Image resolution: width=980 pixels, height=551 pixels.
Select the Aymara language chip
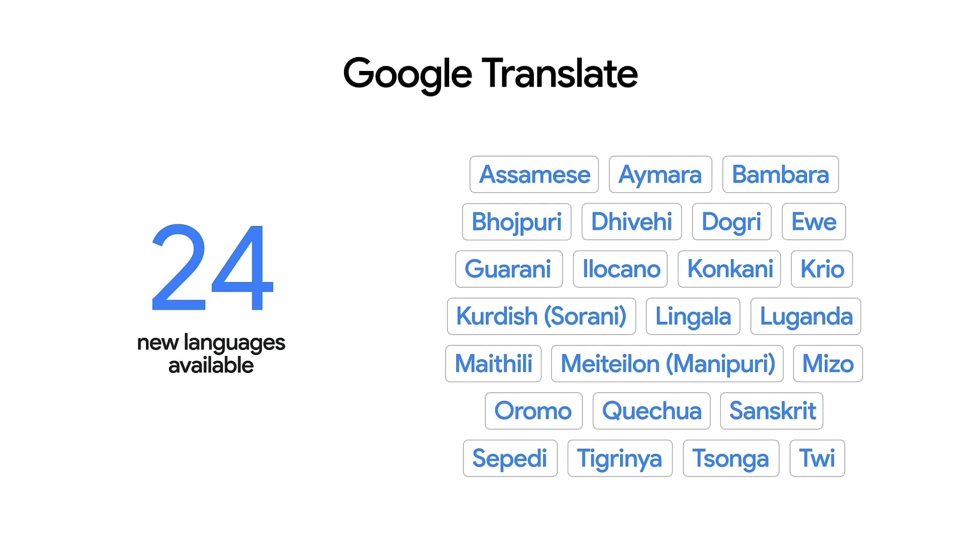click(x=660, y=174)
